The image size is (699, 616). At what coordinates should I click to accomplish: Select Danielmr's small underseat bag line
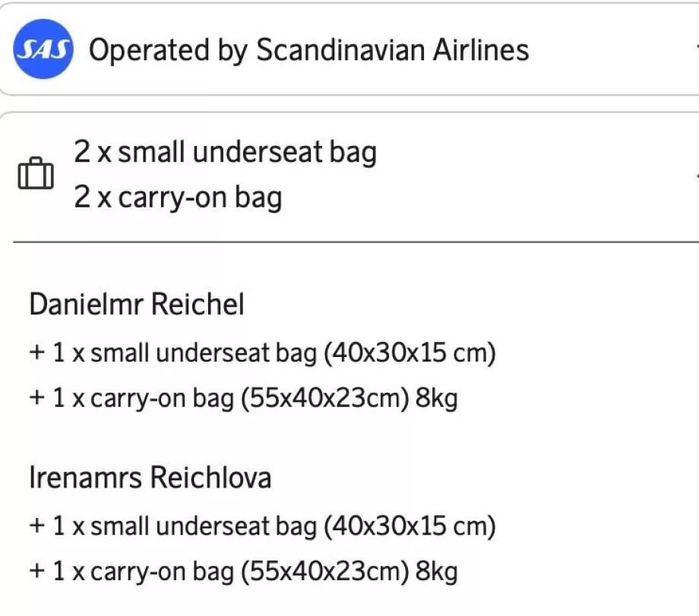click(262, 354)
